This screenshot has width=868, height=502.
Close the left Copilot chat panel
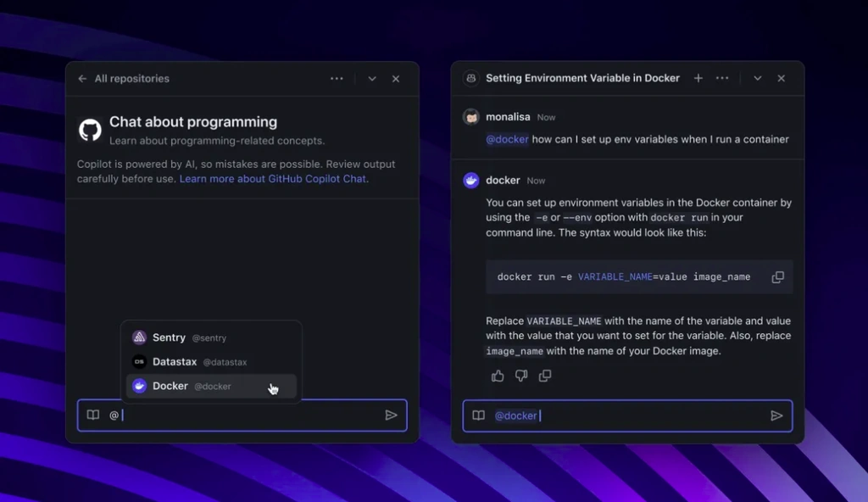pyautogui.click(x=396, y=79)
